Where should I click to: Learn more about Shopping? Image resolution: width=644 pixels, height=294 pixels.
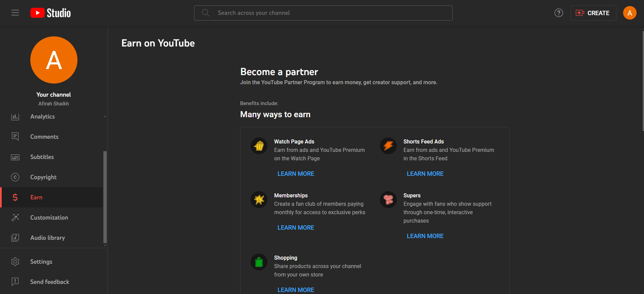pos(296,290)
